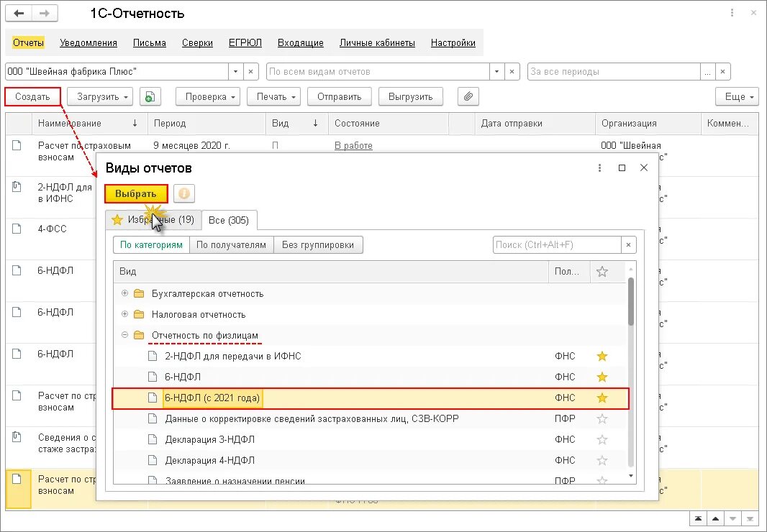Viewport: 767px width, 532px height.
Task: Click the orange info icon beside Выбрать
Action: point(184,193)
